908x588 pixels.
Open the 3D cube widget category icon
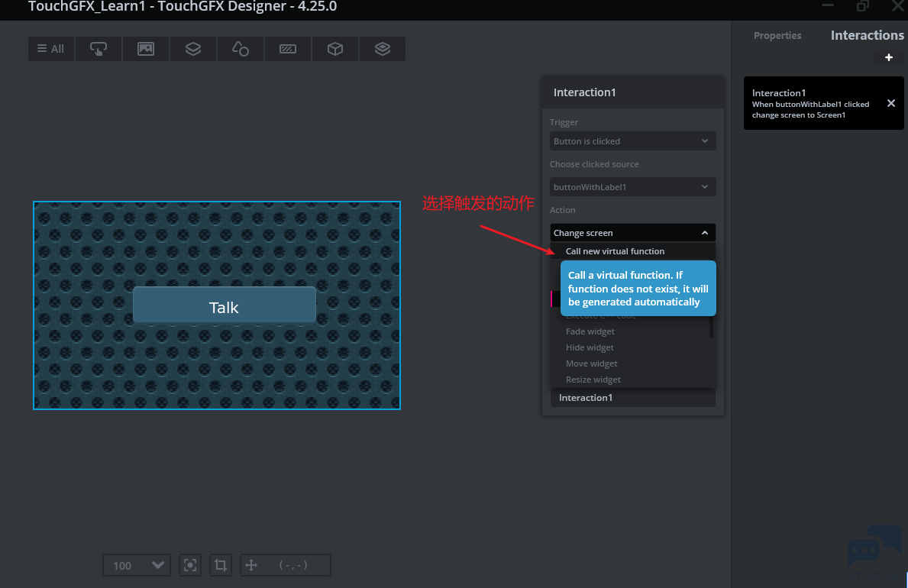coord(335,49)
